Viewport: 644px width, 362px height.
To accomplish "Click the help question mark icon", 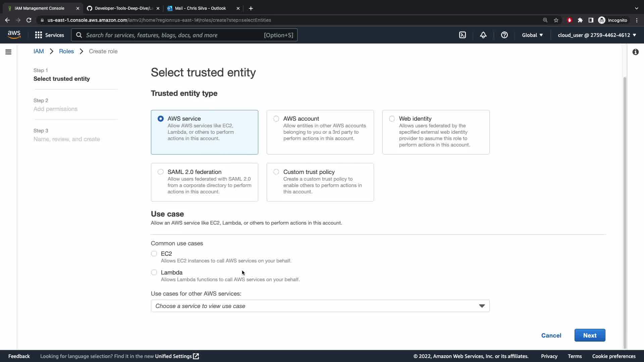I will (504, 35).
